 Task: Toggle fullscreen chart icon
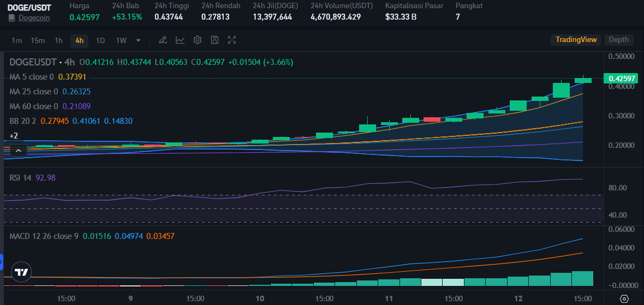coord(231,40)
